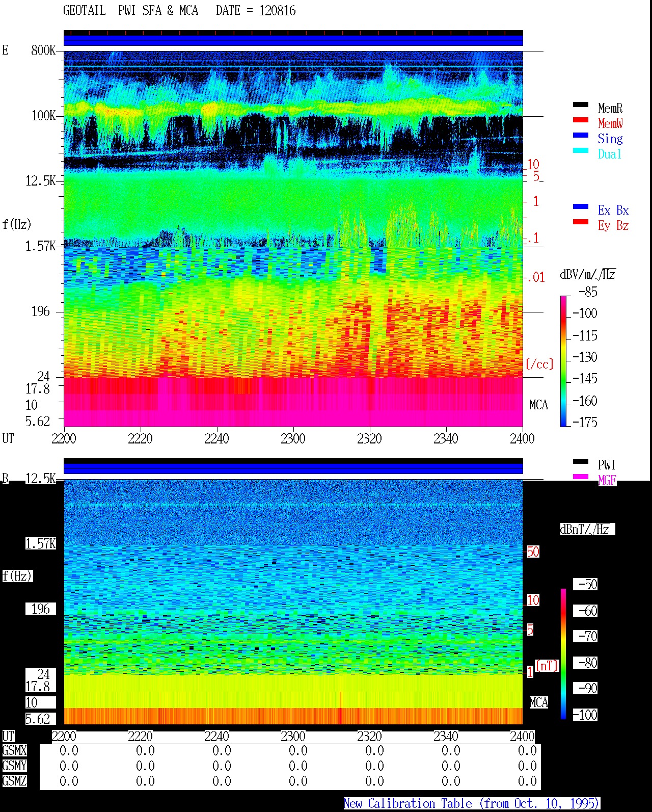Click the MemR legend label
Screen dimensions: 652x812
pos(610,108)
